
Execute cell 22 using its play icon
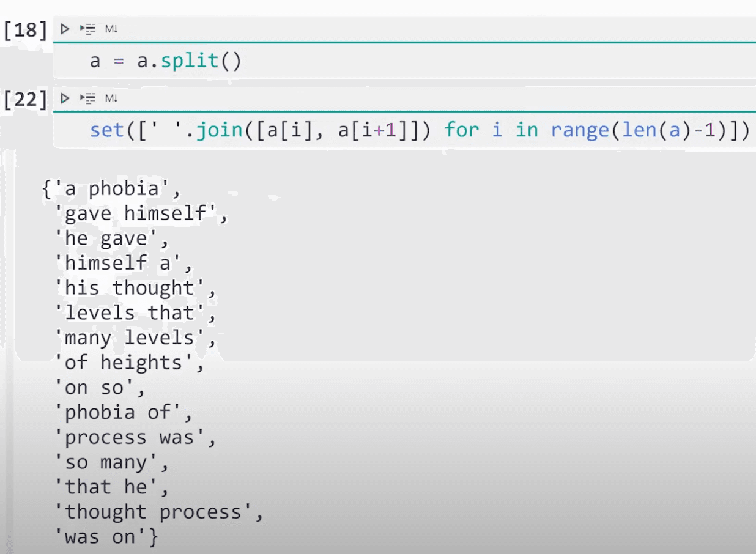click(65, 98)
